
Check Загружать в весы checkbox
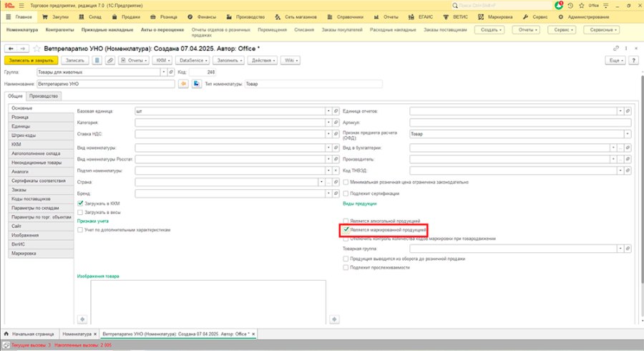click(x=80, y=213)
